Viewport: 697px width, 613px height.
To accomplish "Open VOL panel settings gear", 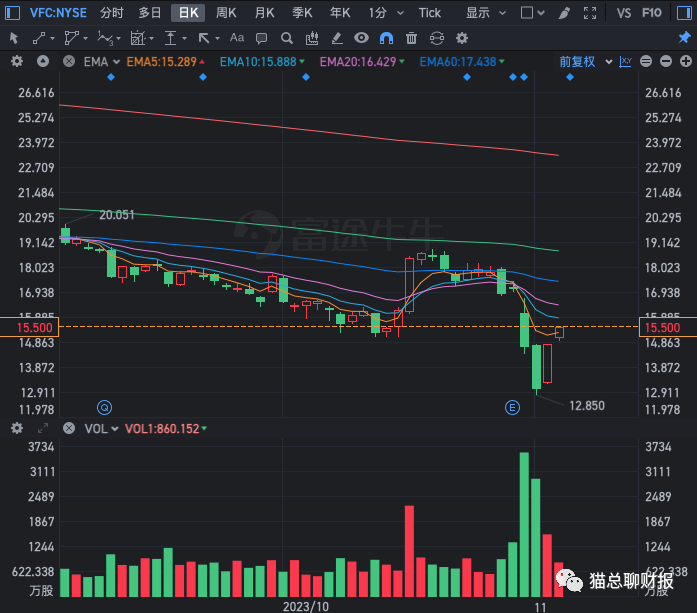I will pyautogui.click(x=16, y=428).
